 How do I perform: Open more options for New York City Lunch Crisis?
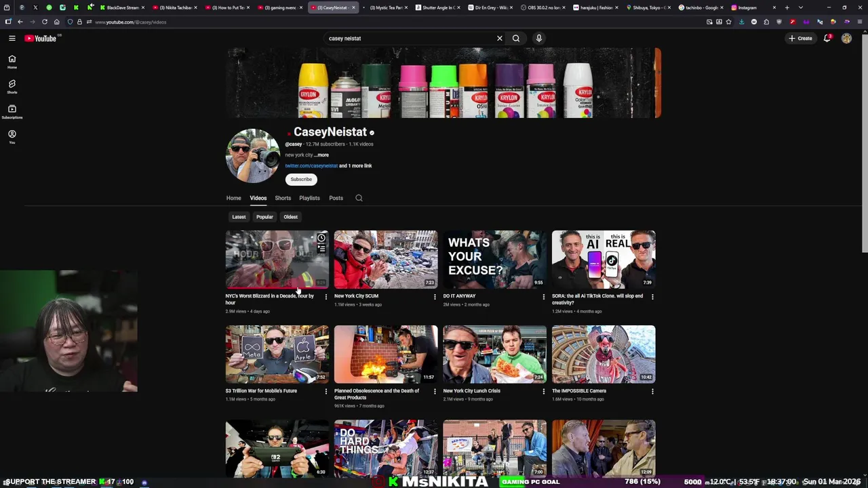coord(543,392)
